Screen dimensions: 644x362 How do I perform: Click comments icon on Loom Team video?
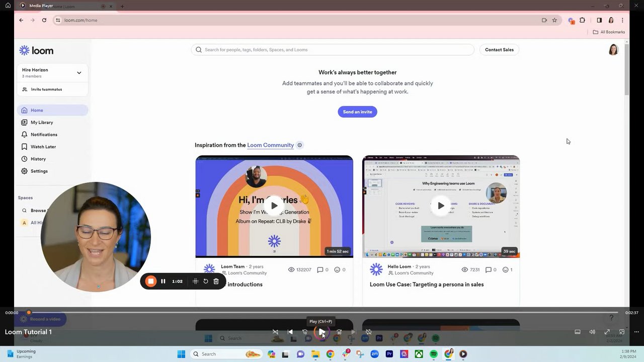(320, 270)
